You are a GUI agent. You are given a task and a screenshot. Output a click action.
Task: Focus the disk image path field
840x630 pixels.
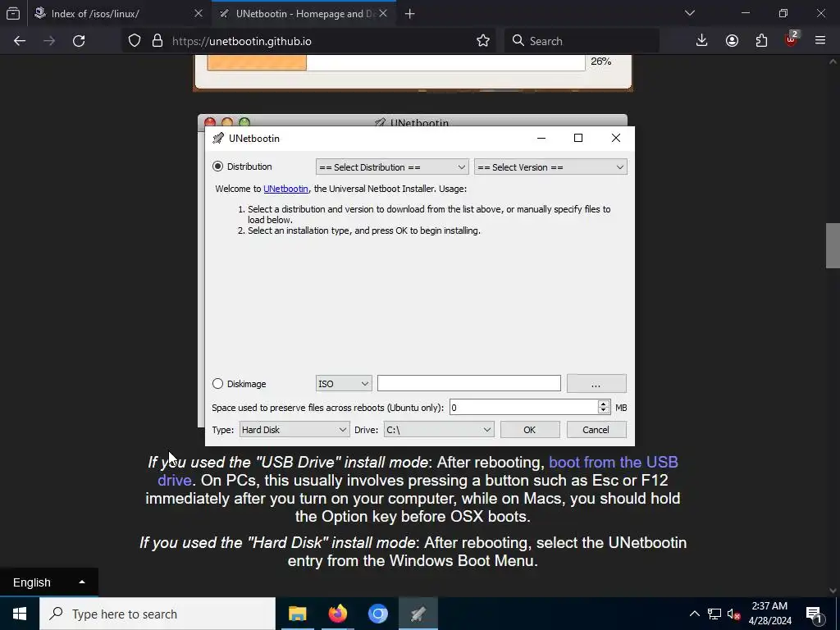[x=468, y=383]
